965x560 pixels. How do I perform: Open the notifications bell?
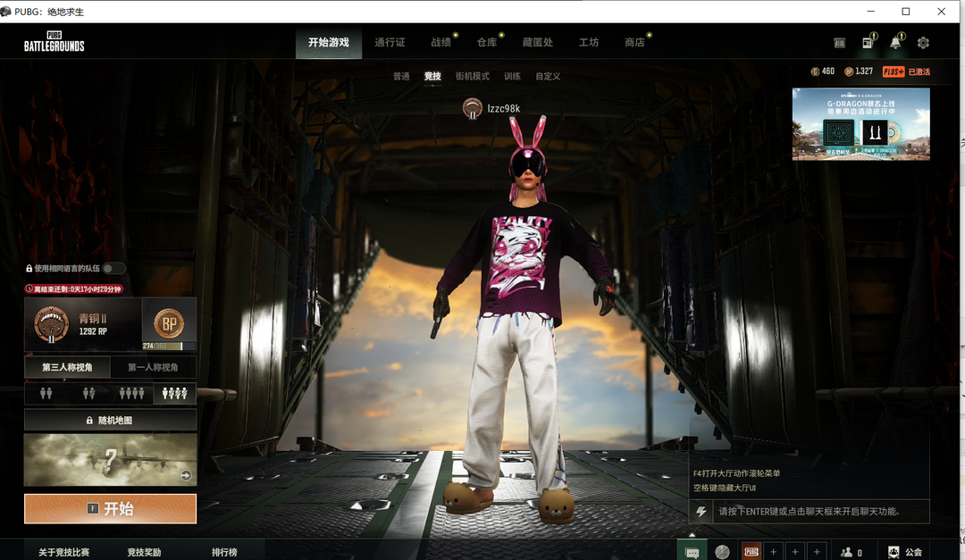(895, 43)
